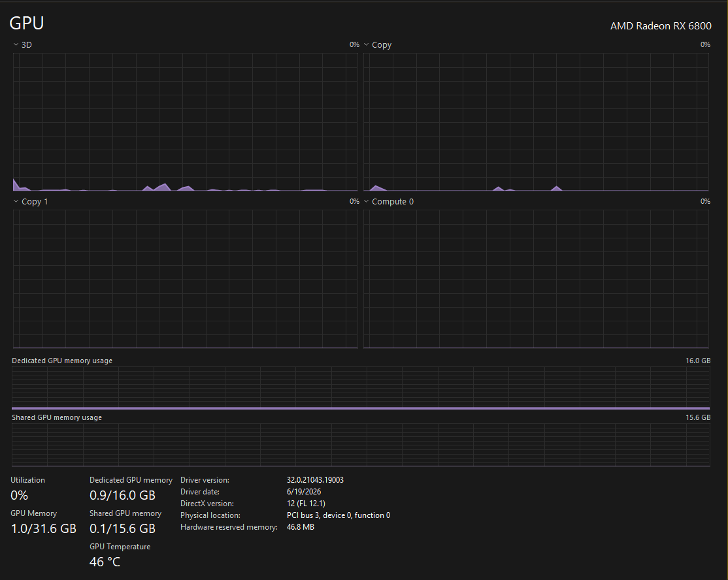The height and width of the screenshot is (580, 728).
Task: Open the Compute 0 engine dropdown chevron
Action: [x=367, y=201]
